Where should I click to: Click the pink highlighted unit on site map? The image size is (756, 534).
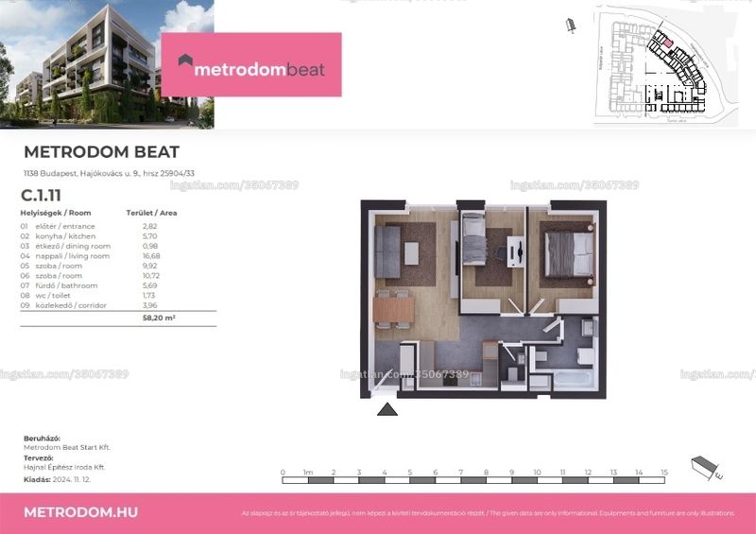tap(667, 43)
